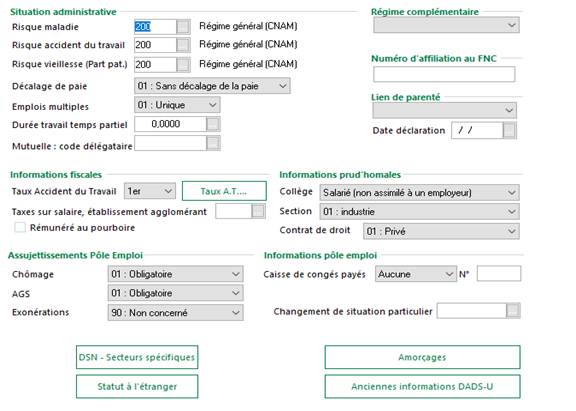Open lookup button next to Risque maladie field
This screenshot has width=576, height=411.
coord(183,26)
